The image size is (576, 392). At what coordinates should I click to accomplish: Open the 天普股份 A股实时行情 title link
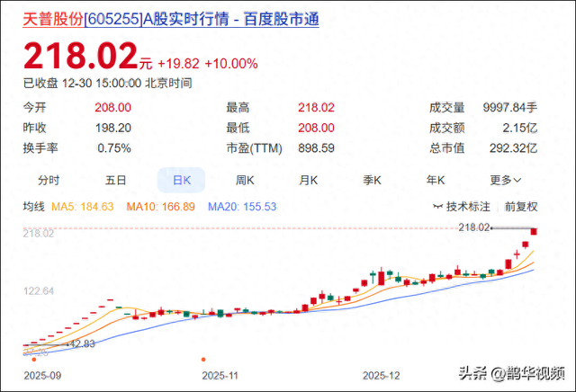coord(171,19)
